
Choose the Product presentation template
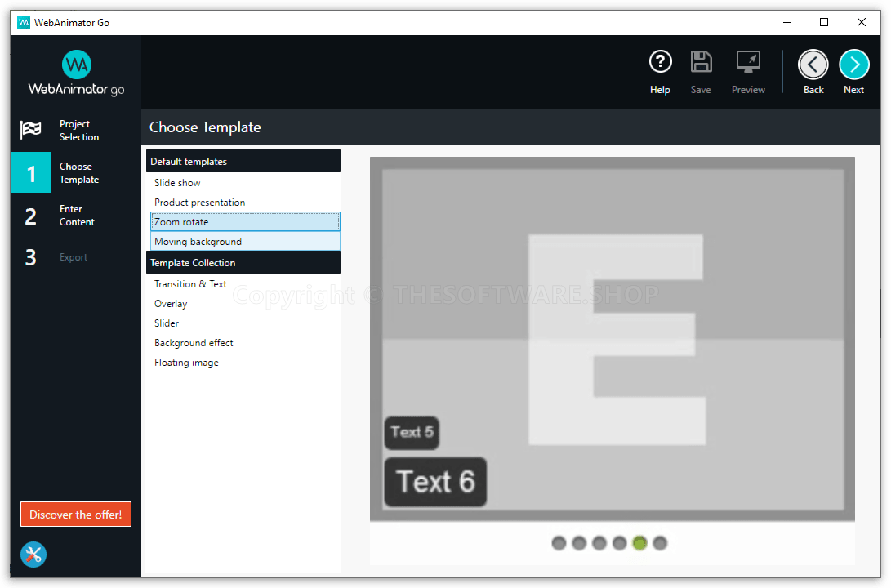199,203
